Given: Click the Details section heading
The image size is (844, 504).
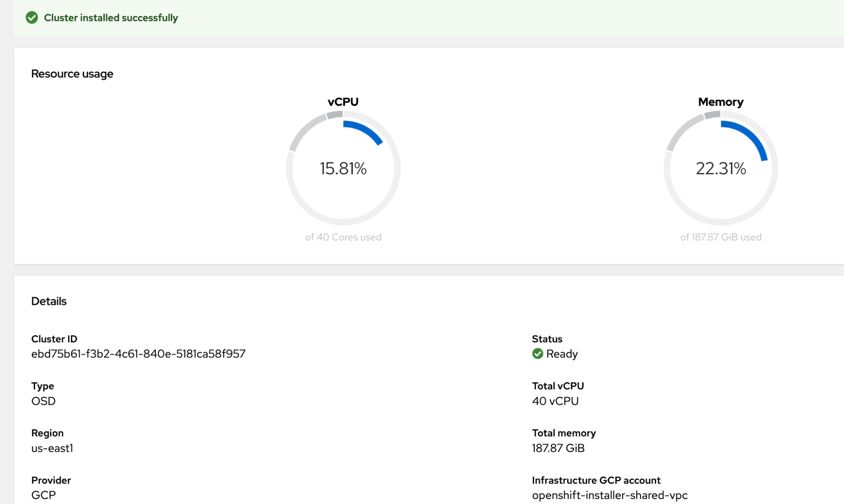Looking at the screenshot, I should tap(49, 301).
